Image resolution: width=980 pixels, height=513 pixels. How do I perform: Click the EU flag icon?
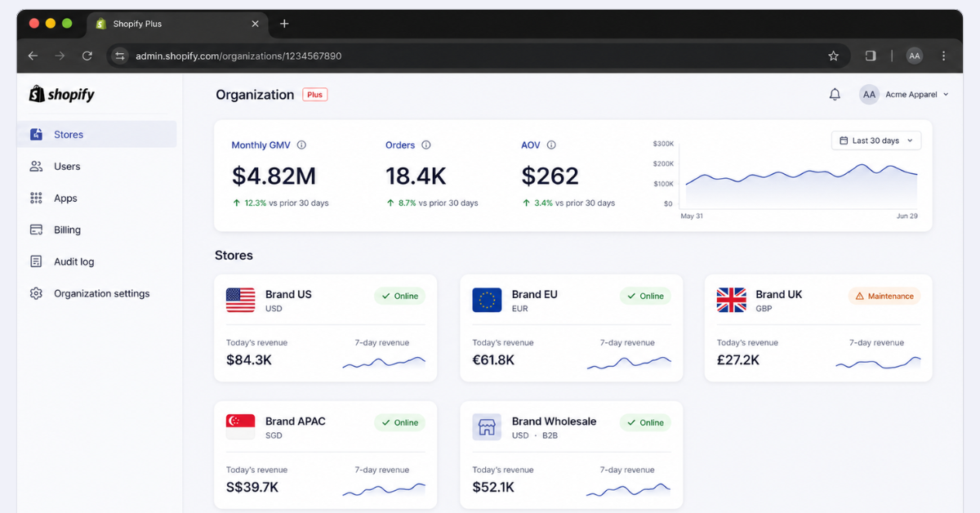(487, 300)
